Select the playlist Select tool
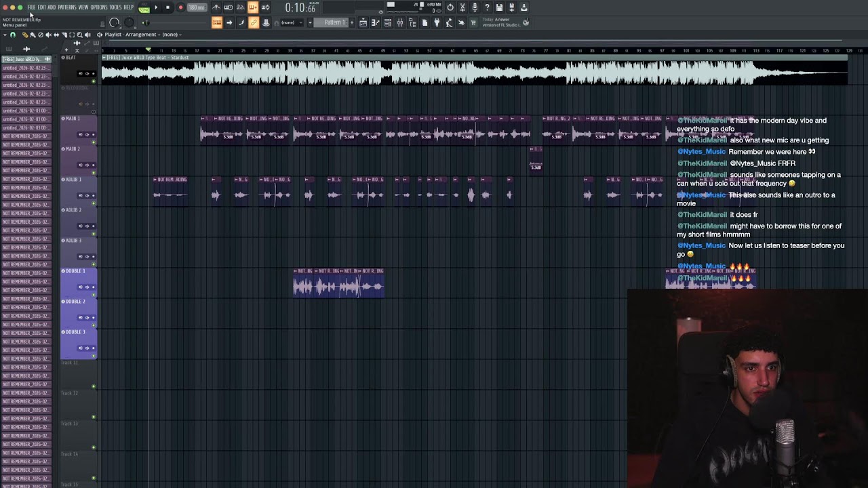Screen dimensions: 868x488 coord(72,35)
